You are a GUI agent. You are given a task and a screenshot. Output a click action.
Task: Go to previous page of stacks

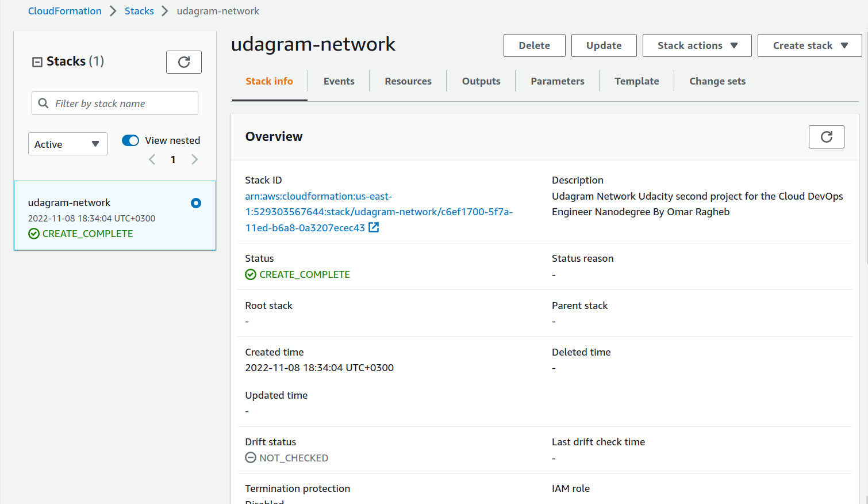(152, 159)
